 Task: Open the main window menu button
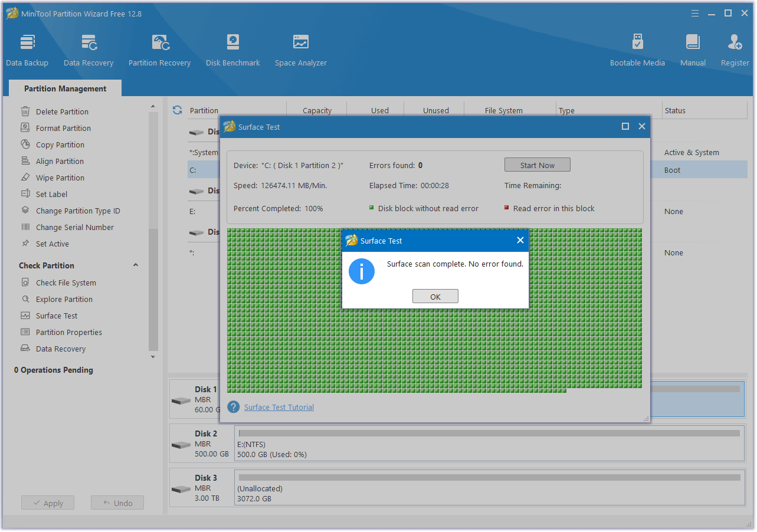point(695,13)
